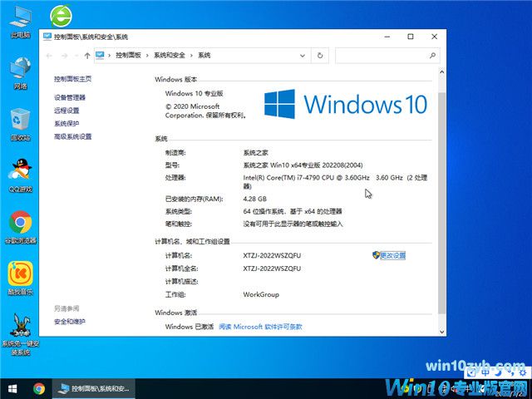Click the vertical scrollbar thumb
The width and height of the screenshot is (532, 399).
pos(441,203)
